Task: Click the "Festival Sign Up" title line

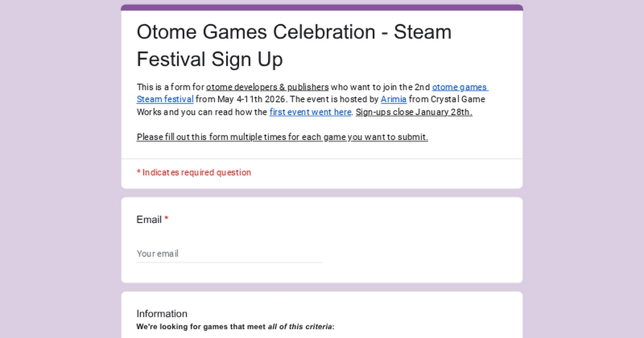Action: [x=209, y=59]
